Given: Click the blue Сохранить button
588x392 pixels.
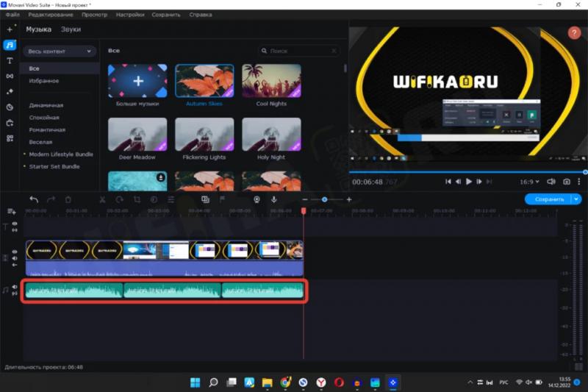Looking at the screenshot, I should (x=548, y=199).
